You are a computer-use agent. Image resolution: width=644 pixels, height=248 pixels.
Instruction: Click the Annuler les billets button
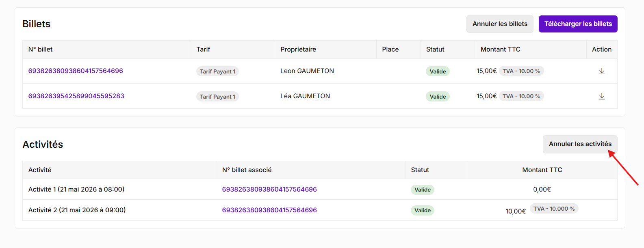pyautogui.click(x=500, y=24)
